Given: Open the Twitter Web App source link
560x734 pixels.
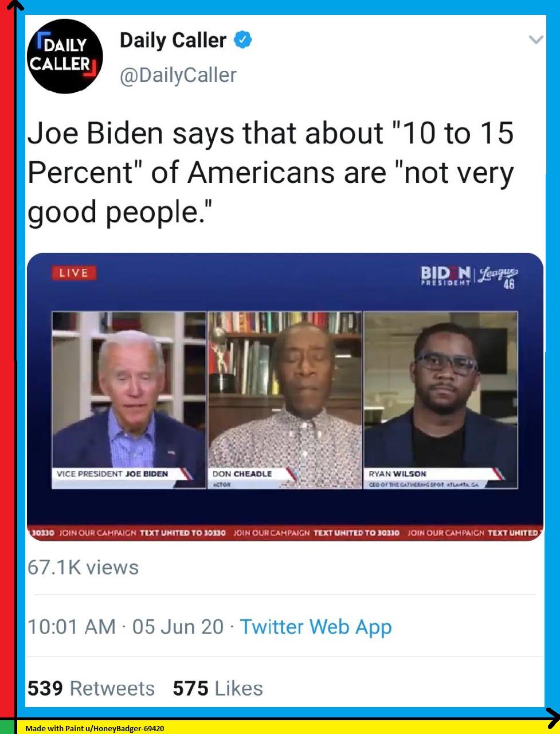Looking at the screenshot, I should click(316, 627).
